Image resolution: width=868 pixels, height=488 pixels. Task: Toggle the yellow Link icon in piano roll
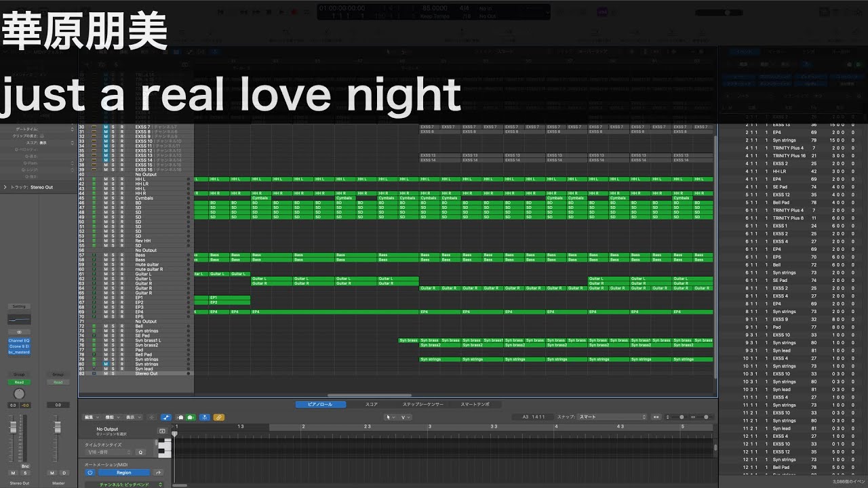tap(218, 417)
